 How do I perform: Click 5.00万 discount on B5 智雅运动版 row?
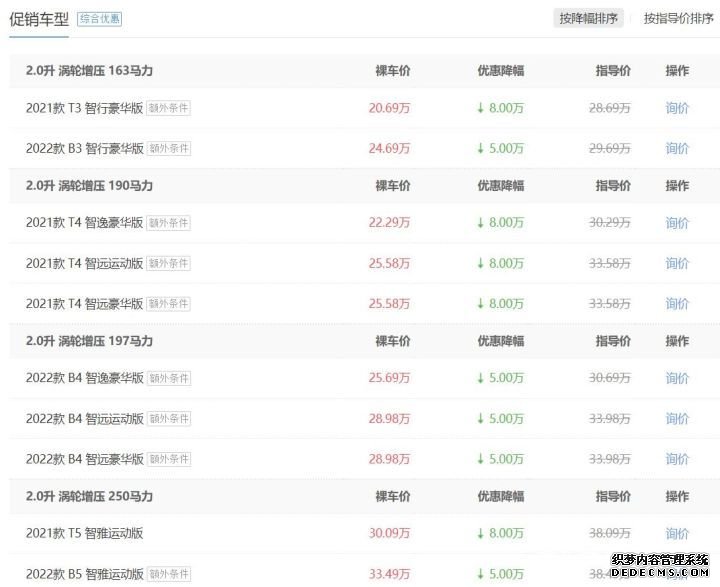[501, 574]
